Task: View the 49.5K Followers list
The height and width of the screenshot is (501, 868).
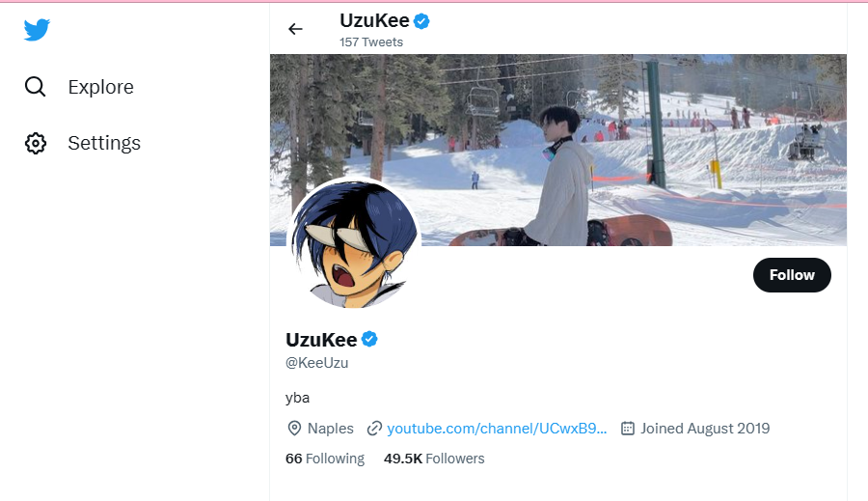Action: 434,459
